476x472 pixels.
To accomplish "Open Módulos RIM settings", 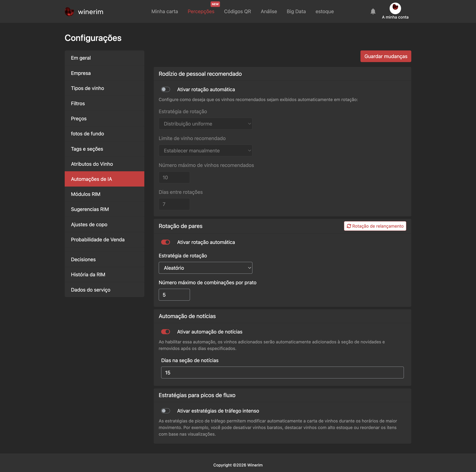I will coord(104,194).
